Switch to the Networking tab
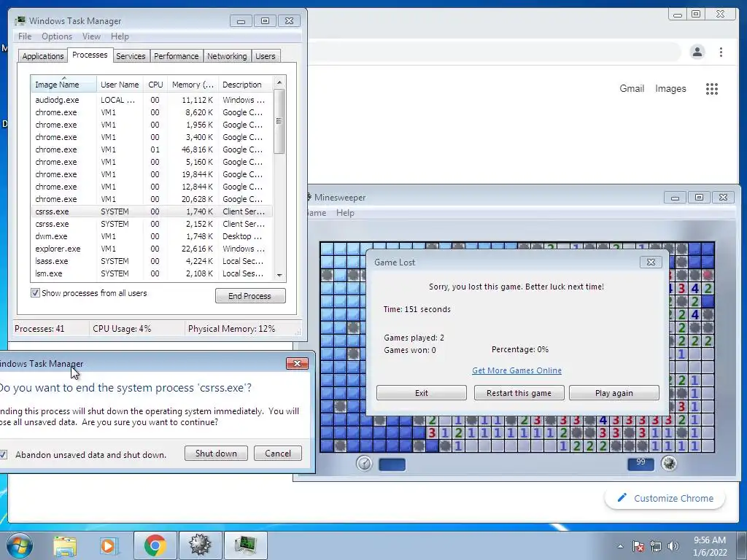Image resolution: width=747 pixels, height=560 pixels. 227,56
